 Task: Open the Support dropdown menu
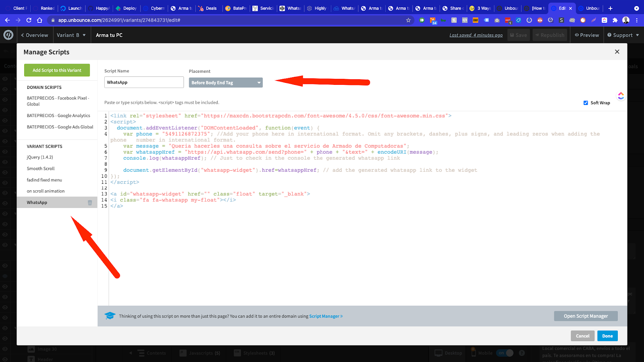click(623, 35)
